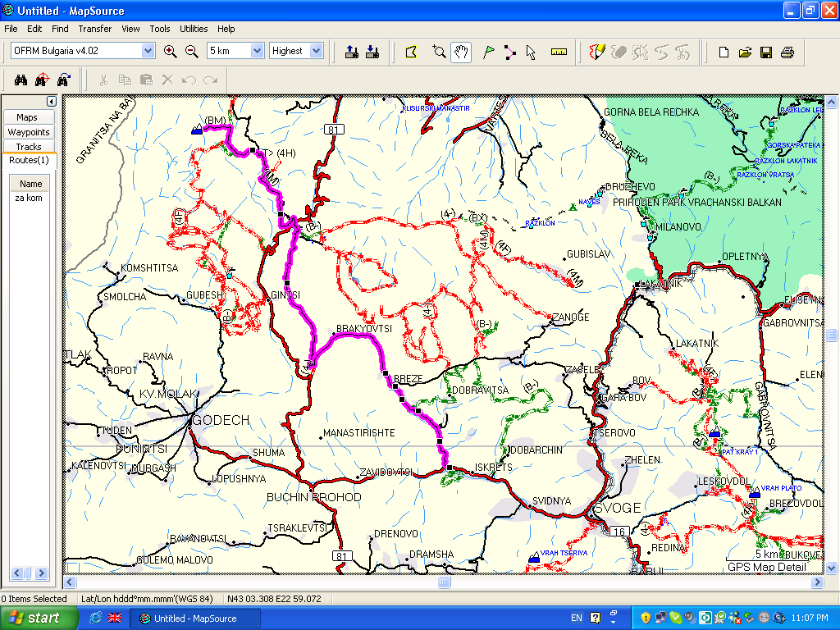Click the EN language indicator
Viewport: 840px width, 630px height.
[x=577, y=619]
